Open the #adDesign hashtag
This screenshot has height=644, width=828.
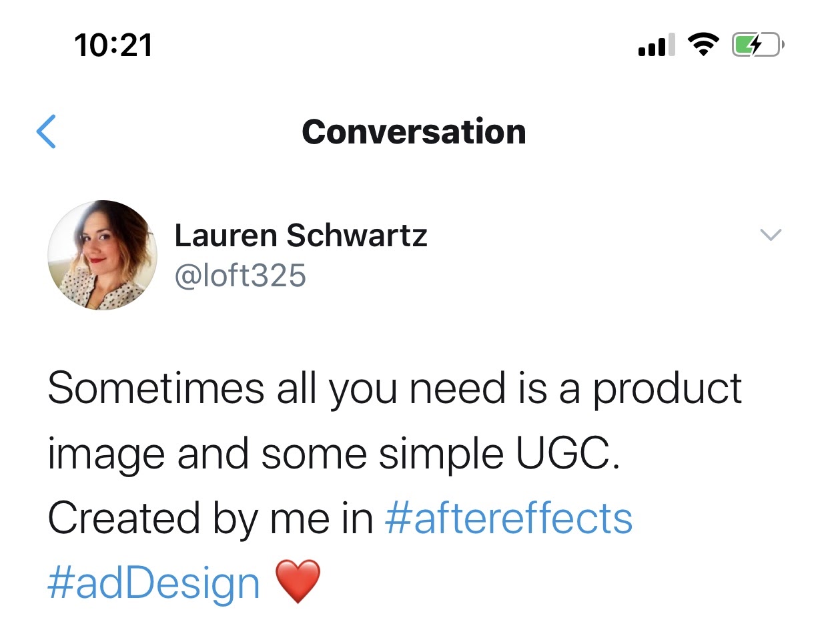point(153,583)
